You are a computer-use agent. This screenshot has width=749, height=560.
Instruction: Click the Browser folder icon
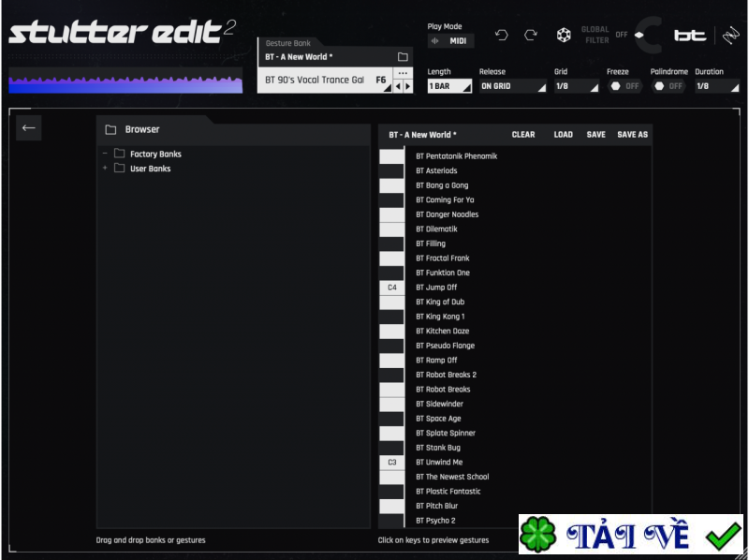[x=110, y=129]
